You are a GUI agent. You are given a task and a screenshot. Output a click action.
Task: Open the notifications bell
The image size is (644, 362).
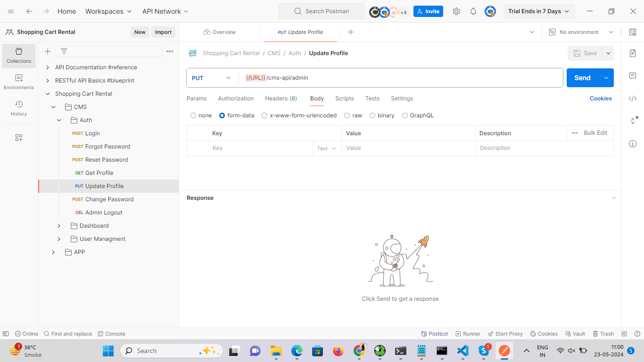(473, 11)
